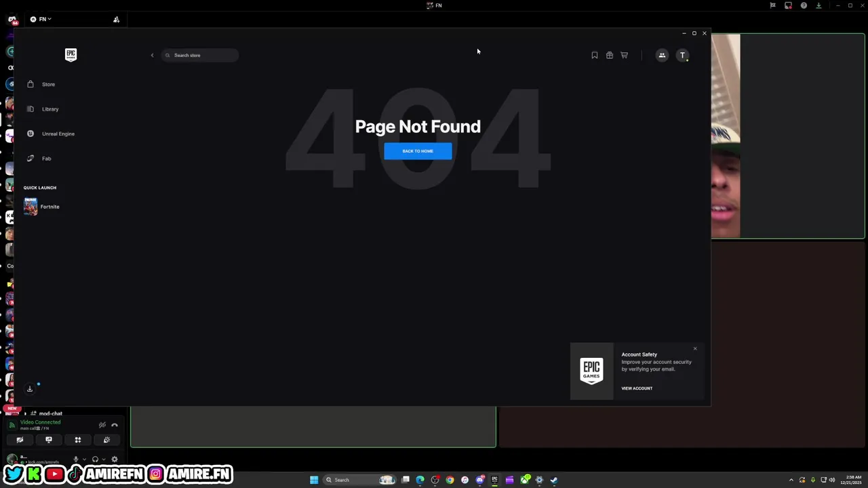
Task: Open Library in the launcher sidebar
Action: point(50,108)
